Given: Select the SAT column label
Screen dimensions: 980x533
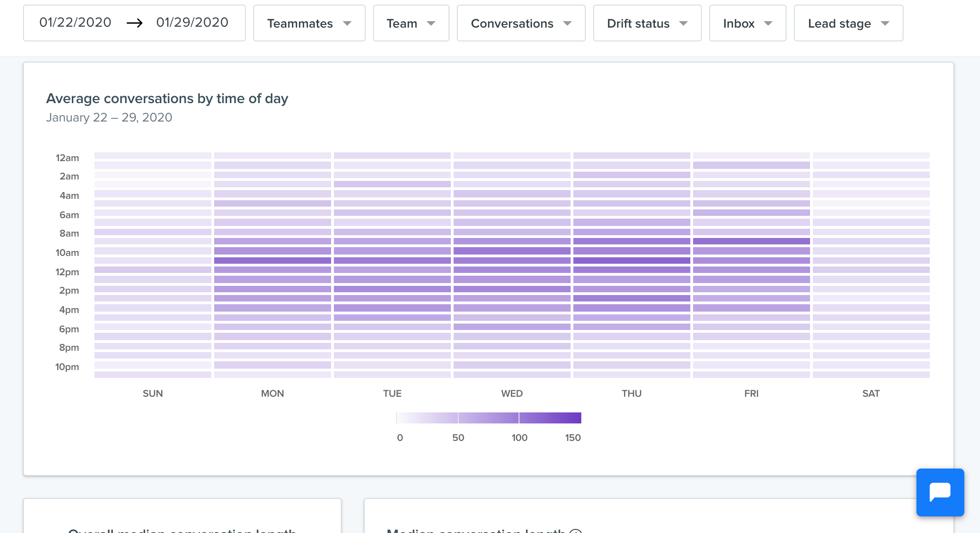Looking at the screenshot, I should pyautogui.click(x=871, y=394).
